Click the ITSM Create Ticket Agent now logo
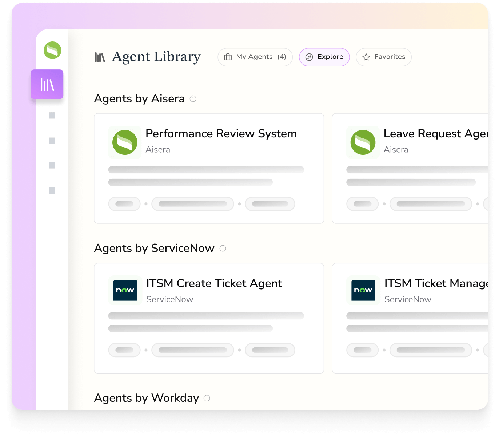Viewport: 499px width, 448px height. pyautogui.click(x=125, y=290)
